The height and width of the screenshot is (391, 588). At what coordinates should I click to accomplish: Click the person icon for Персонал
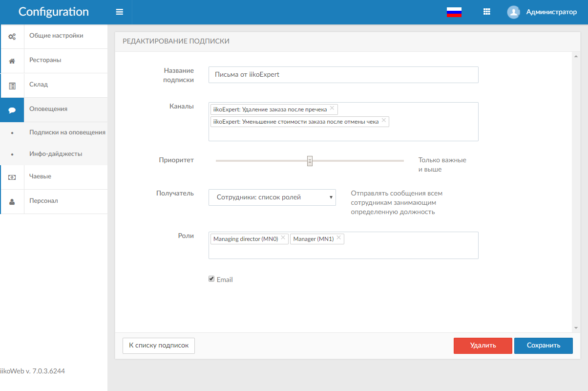click(12, 201)
